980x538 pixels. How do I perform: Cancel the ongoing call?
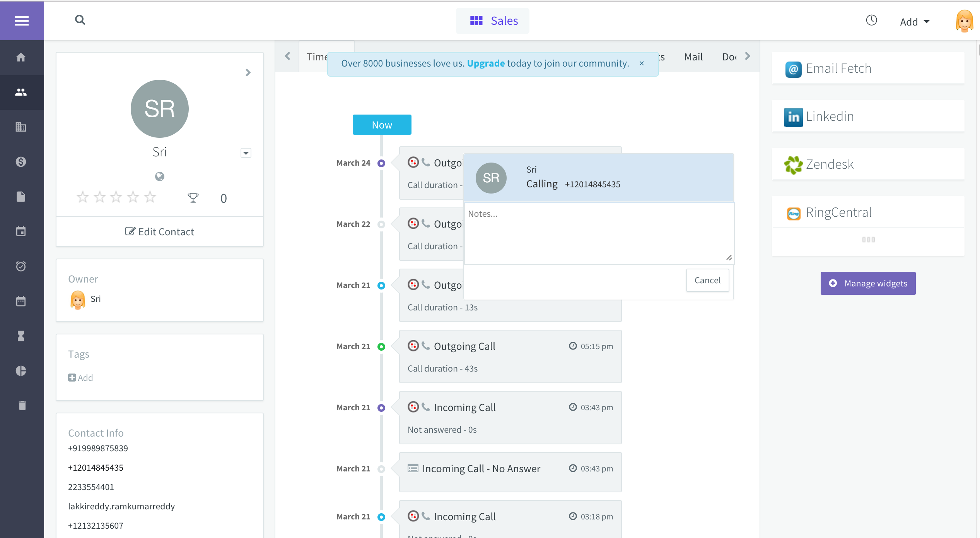coord(707,280)
